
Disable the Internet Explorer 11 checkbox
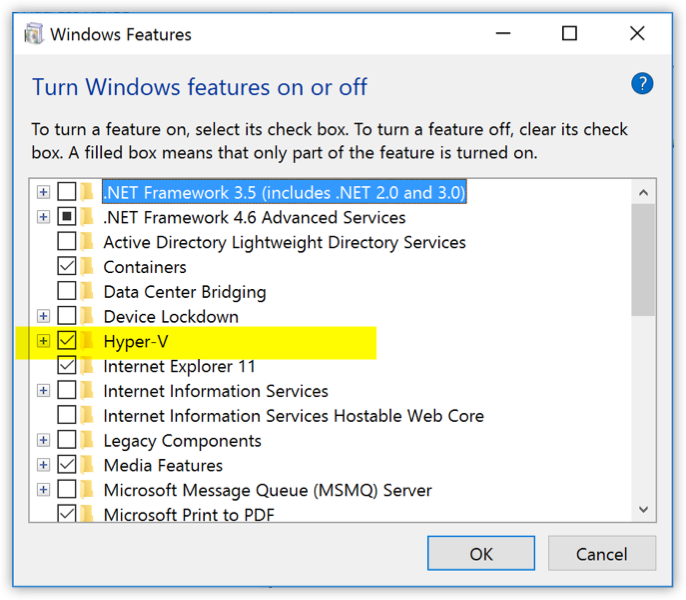click(67, 366)
